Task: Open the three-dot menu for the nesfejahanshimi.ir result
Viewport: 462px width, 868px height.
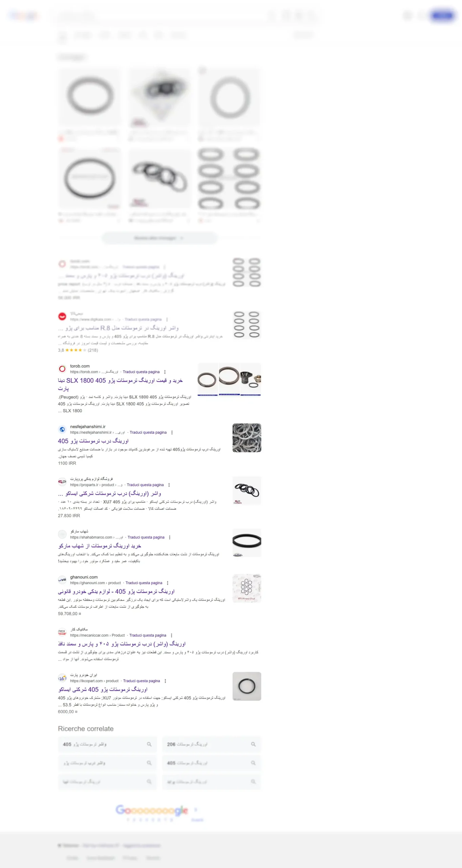Action: coord(172,432)
